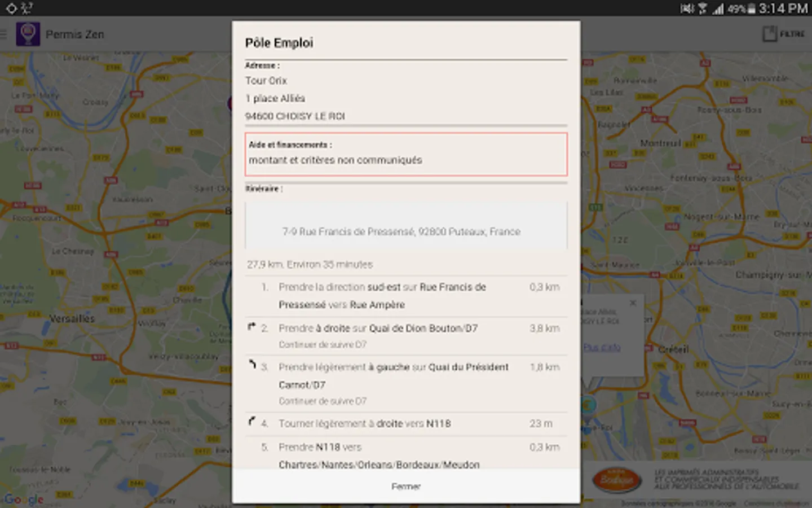The image size is (812, 508).
Task: Click the map marker pin near Choisy-le-Roi
Action: pos(588,408)
